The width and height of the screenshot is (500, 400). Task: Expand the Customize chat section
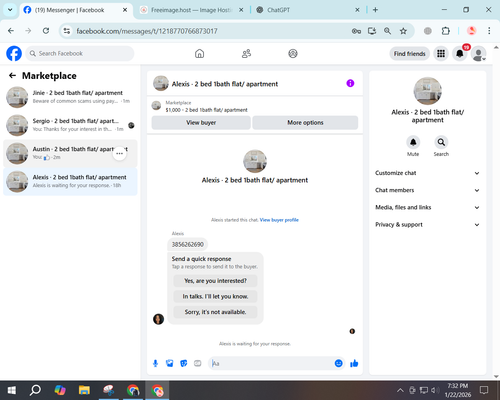427,173
